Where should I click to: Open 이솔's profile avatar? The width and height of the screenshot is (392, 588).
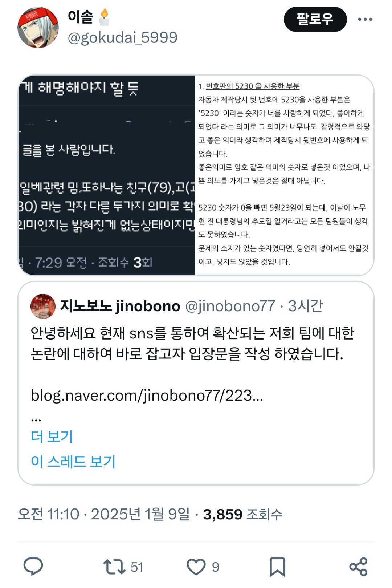point(38,28)
